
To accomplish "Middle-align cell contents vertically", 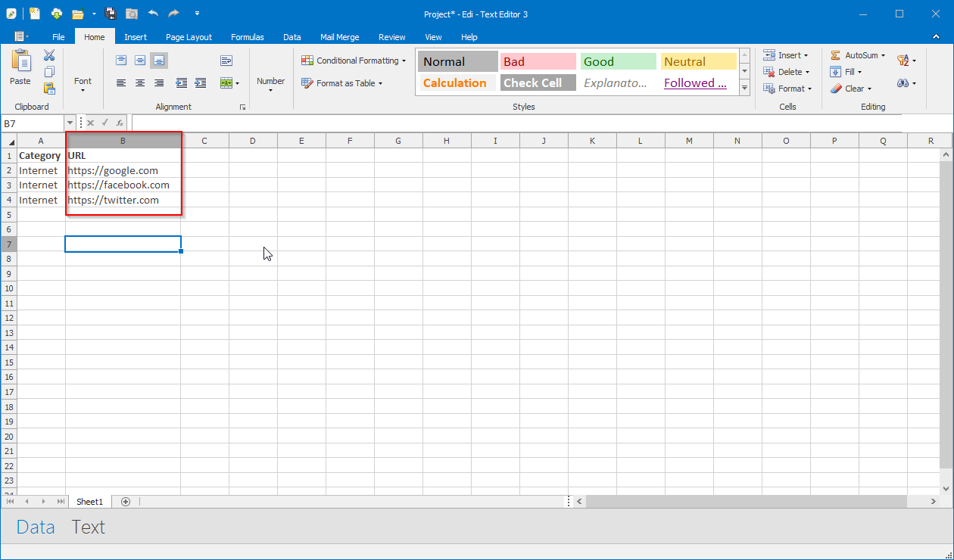I will tap(140, 61).
